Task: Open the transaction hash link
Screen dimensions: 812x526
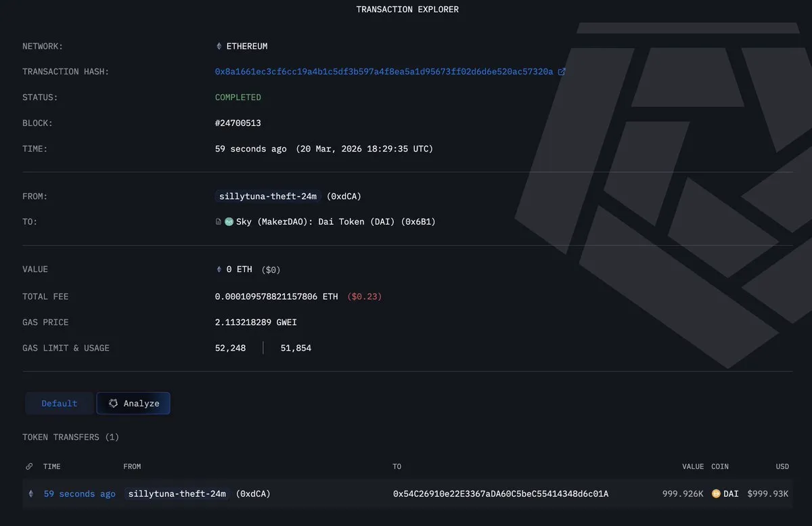Action: point(384,72)
